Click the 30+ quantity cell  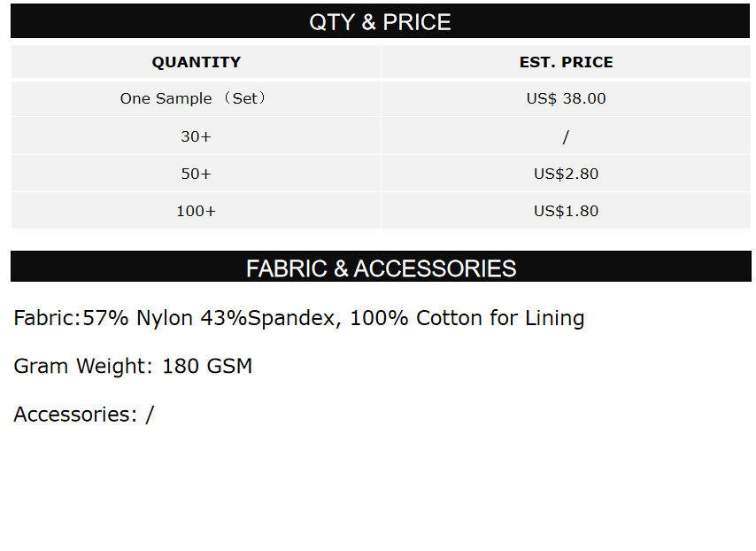pos(196,136)
